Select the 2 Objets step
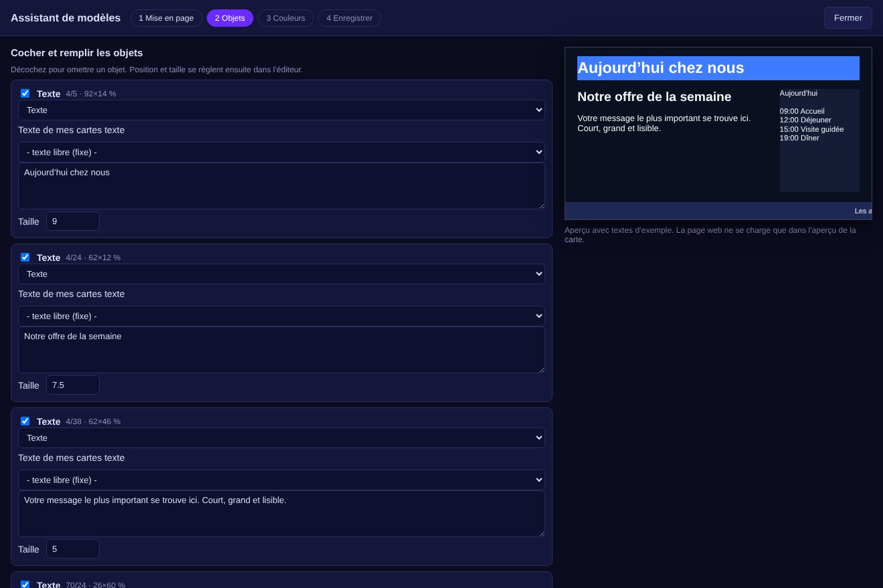 (230, 18)
